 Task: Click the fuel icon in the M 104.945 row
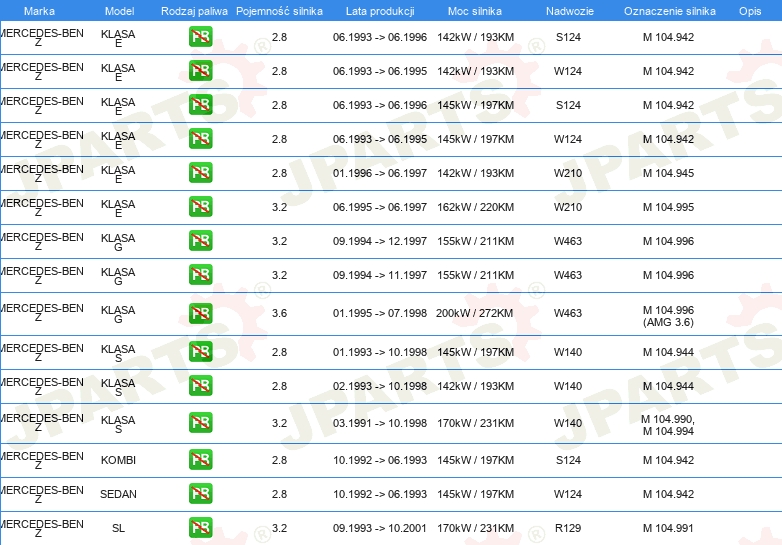200,173
